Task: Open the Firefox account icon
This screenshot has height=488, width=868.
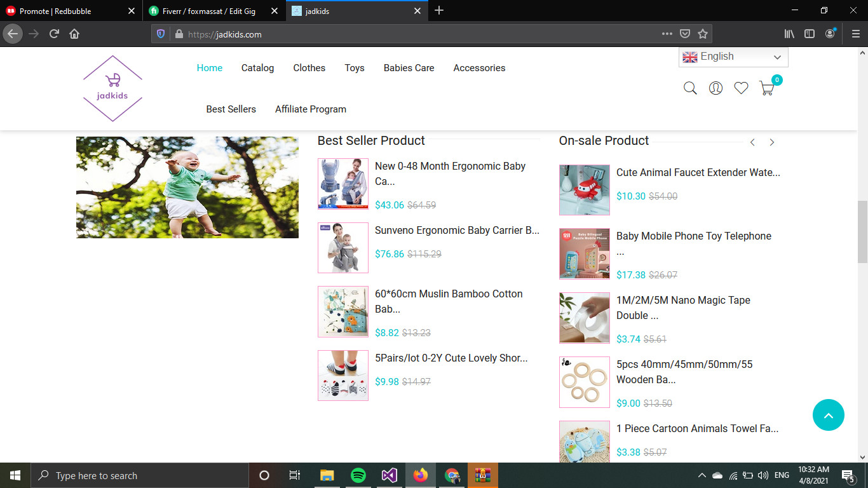Action: click(x=831, y=34)
